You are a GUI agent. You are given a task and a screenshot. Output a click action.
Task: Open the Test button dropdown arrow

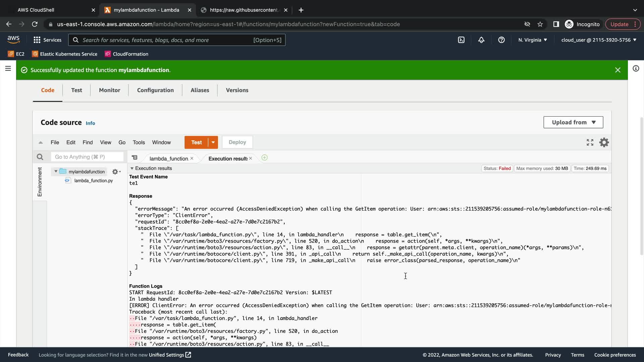pos(213,142)
